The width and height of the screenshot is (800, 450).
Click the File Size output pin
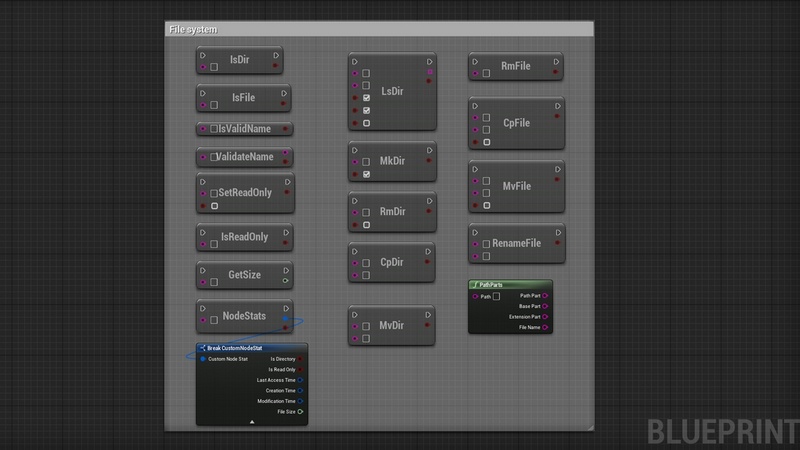tap(301, 411)
